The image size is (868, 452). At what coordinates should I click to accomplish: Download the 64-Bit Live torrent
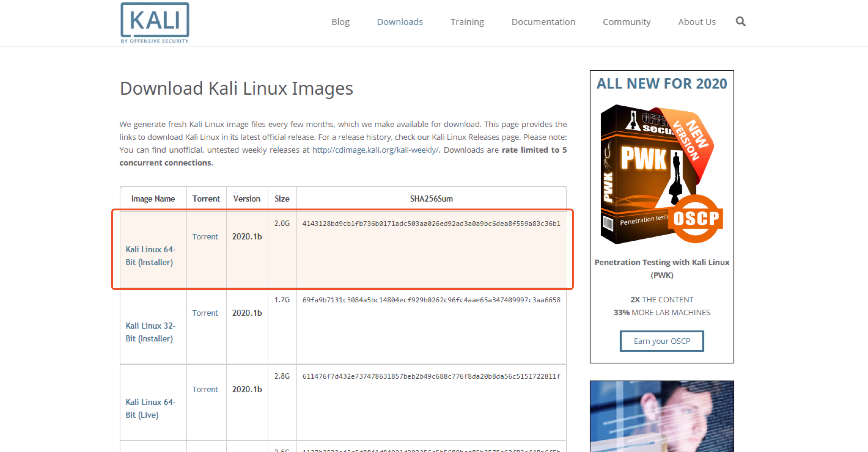click(x=205, y=389)
